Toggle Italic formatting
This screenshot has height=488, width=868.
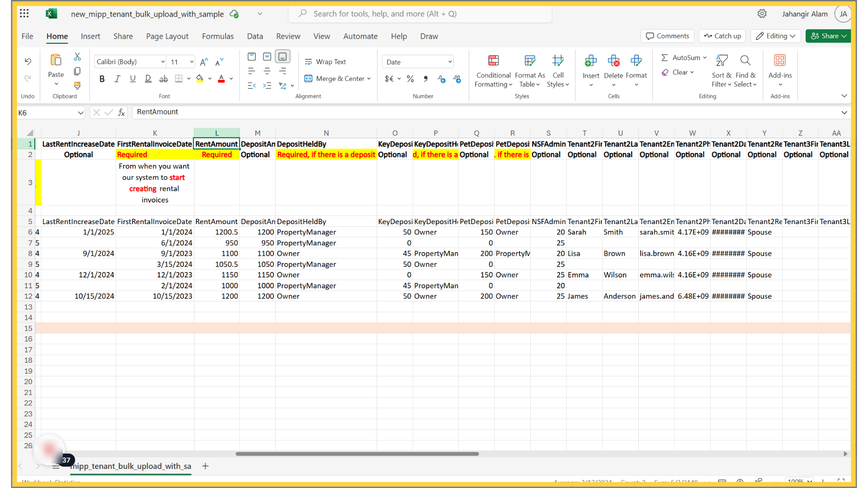[x=117, y=79]
